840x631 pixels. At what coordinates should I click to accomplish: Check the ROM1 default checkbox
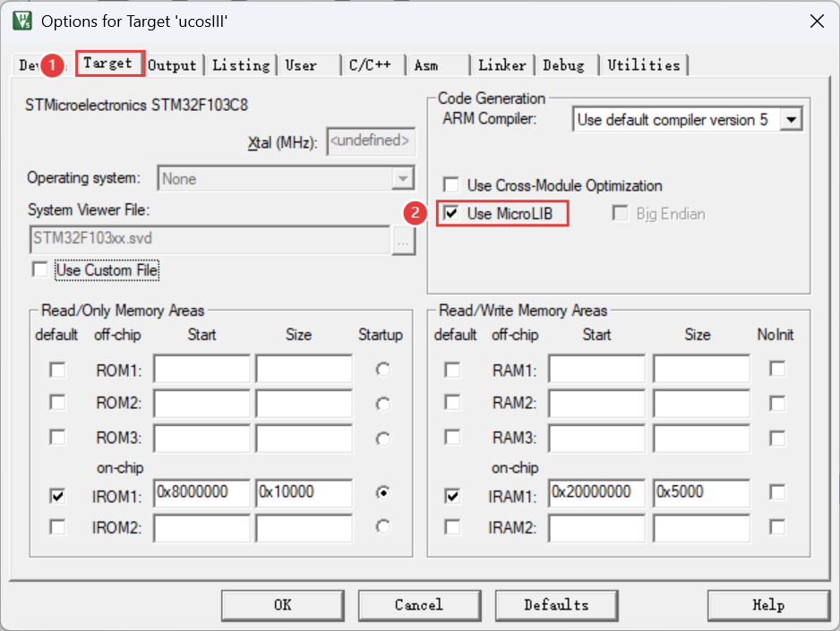tap(57, 370)
